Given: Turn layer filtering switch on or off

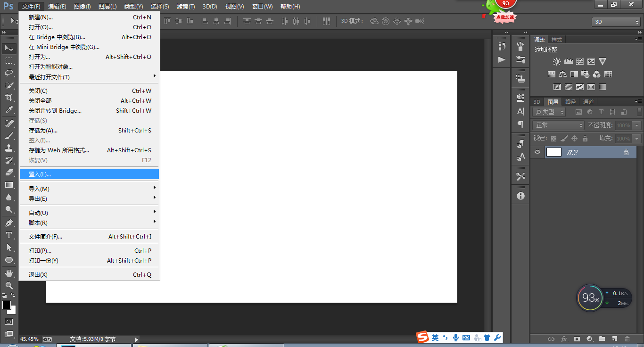Looking at the screenshot, I should click(638, 112).
